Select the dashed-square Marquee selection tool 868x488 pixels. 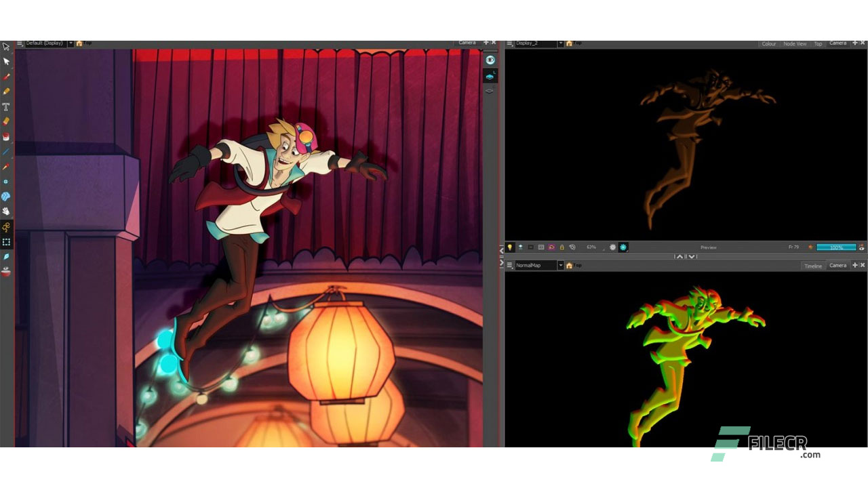coord(6,242)
